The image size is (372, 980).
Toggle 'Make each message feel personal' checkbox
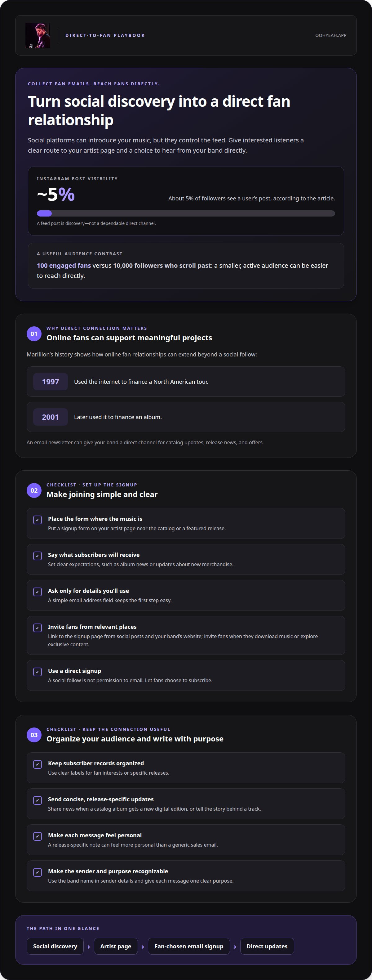coord(37,836)
